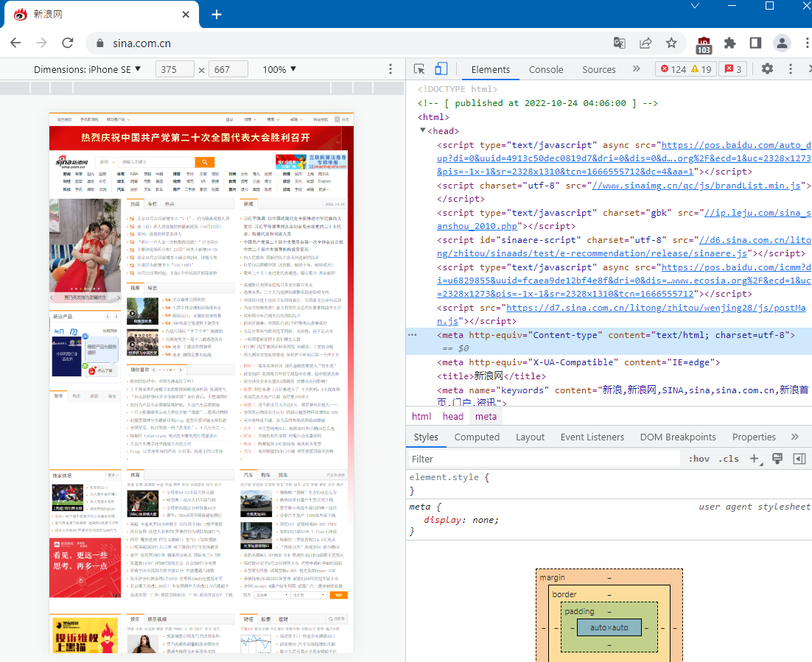Screen dimensions: 812x662
Task: Click the display: none property
Action: (x=461, y=520)
